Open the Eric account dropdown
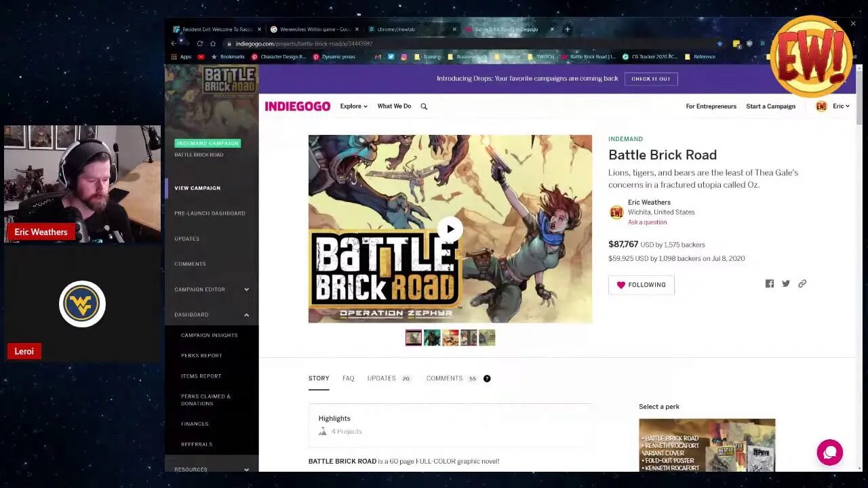Image resolution: width=868 pixels, height=488 pixels. pyautogui.click(x=841, y=106)
